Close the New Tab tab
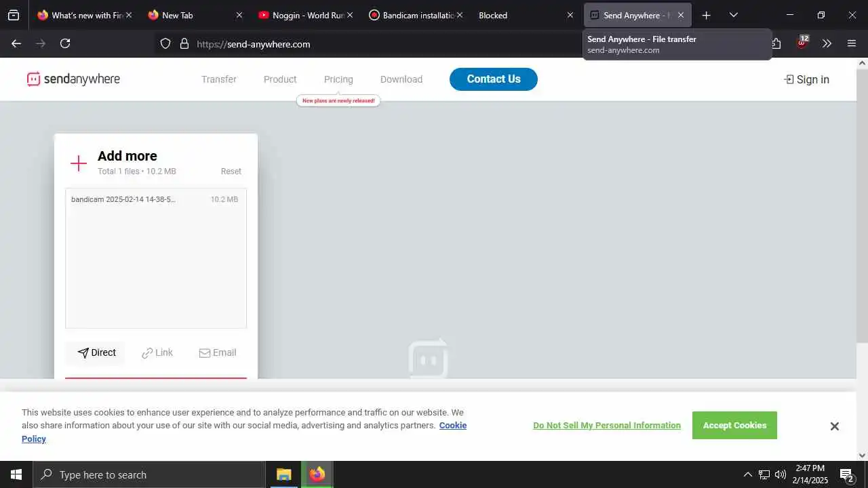The width and height of the screenshot is (868, 488). (x=239, y=15)
